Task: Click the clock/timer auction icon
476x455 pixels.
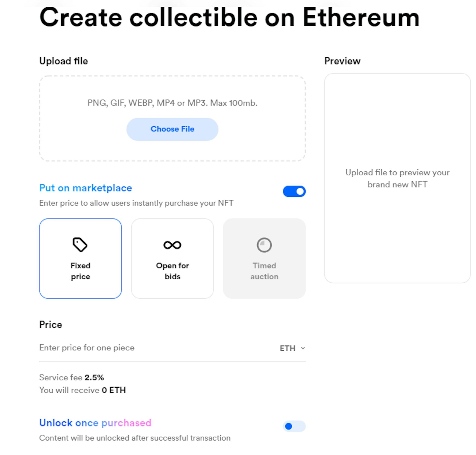Action: pos(264,245)
